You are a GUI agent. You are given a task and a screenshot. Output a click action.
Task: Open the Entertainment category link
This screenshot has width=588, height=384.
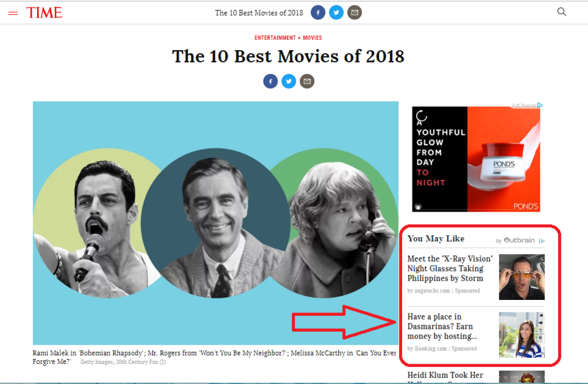pyautogui.click(x=275, y=38)
